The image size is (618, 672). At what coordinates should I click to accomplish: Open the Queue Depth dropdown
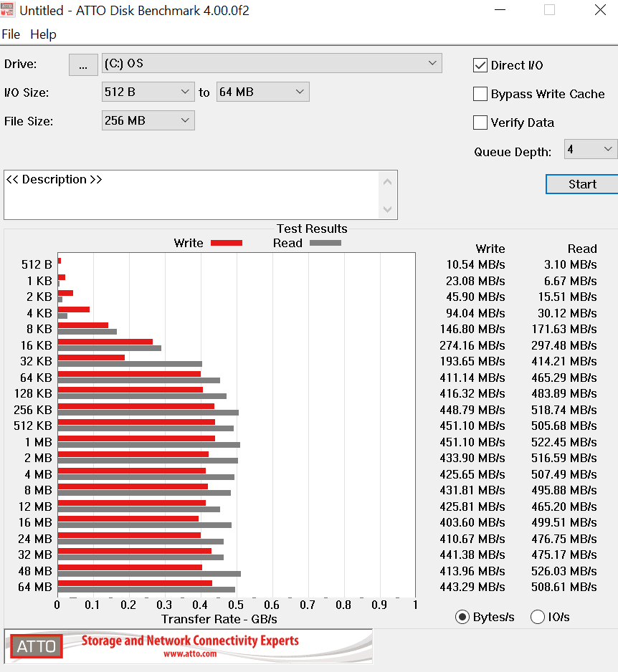590,149
